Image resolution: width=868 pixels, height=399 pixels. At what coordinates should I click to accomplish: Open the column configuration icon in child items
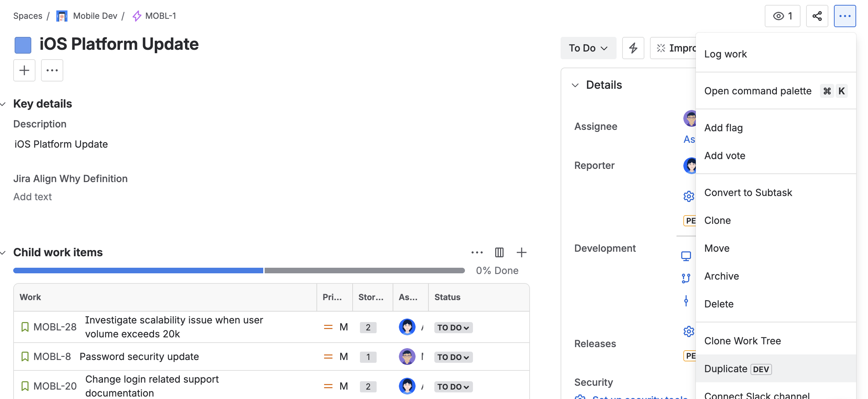coord(499,252)
